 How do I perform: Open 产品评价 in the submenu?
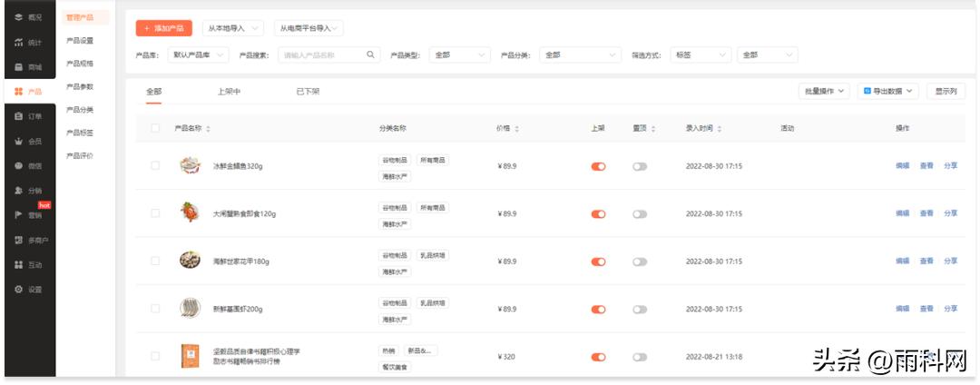80,155
